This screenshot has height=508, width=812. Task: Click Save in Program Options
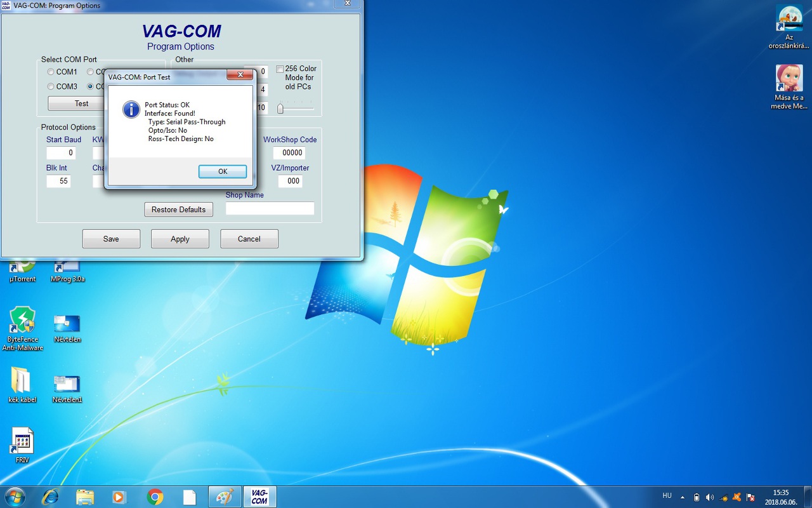(x=111, y=239)
